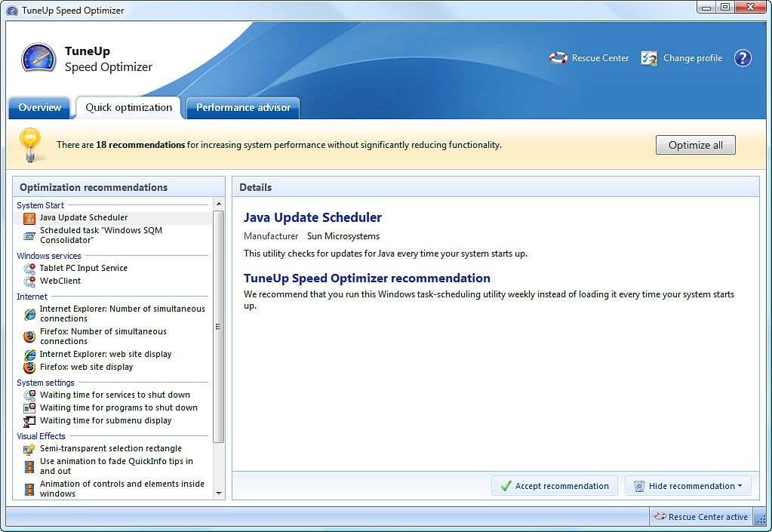Click the Windows SQM Consolidator task icon
772x532 pixels.
click(29, 235)
